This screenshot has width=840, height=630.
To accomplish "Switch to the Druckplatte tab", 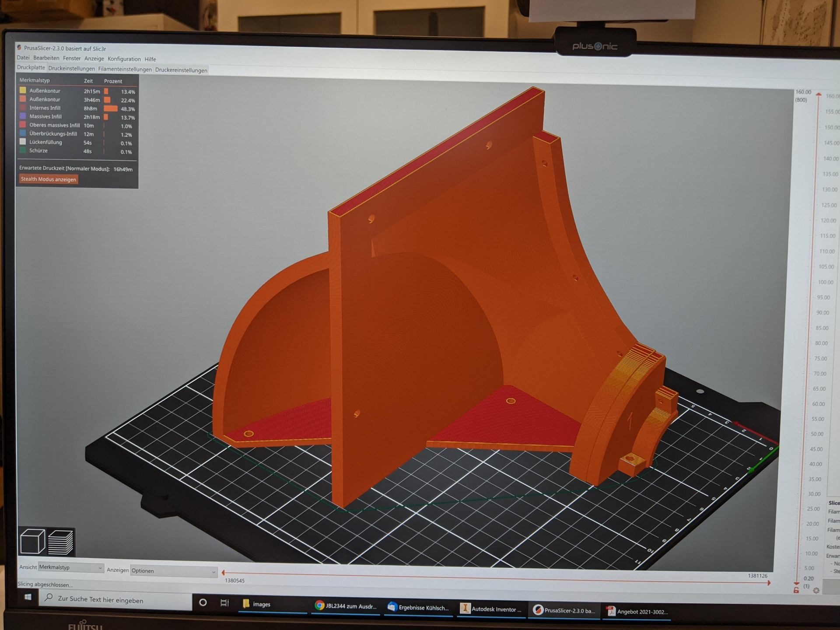I will click(x=31, y=67).
